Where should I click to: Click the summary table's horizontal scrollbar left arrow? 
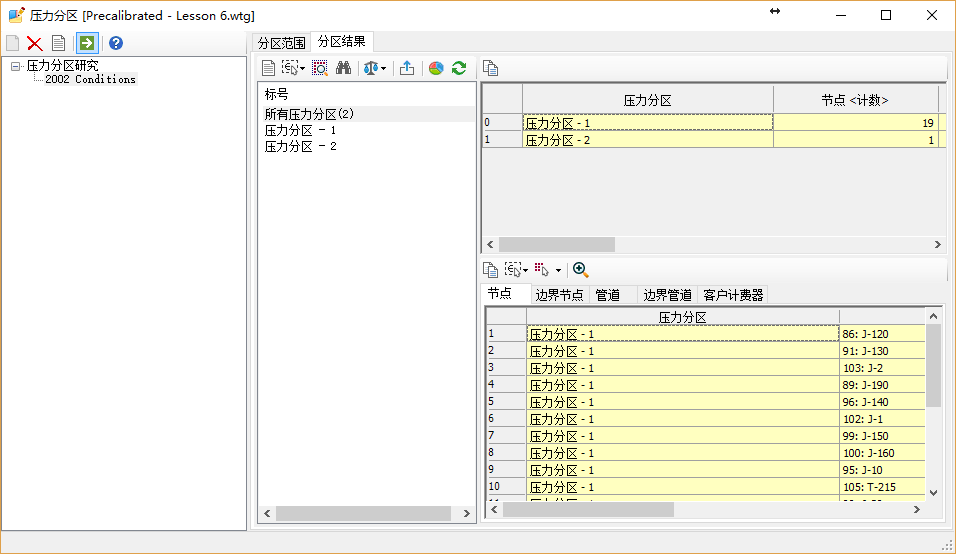tap(490, 244)
